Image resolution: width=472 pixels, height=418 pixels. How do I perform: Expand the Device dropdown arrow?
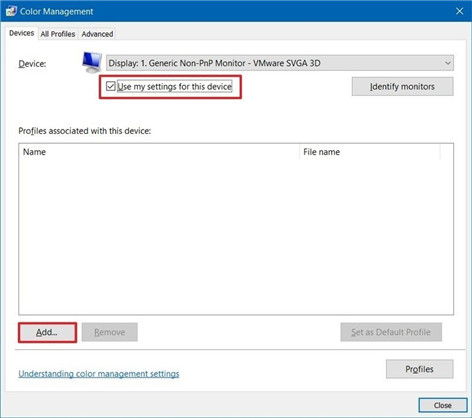(448, 63)
